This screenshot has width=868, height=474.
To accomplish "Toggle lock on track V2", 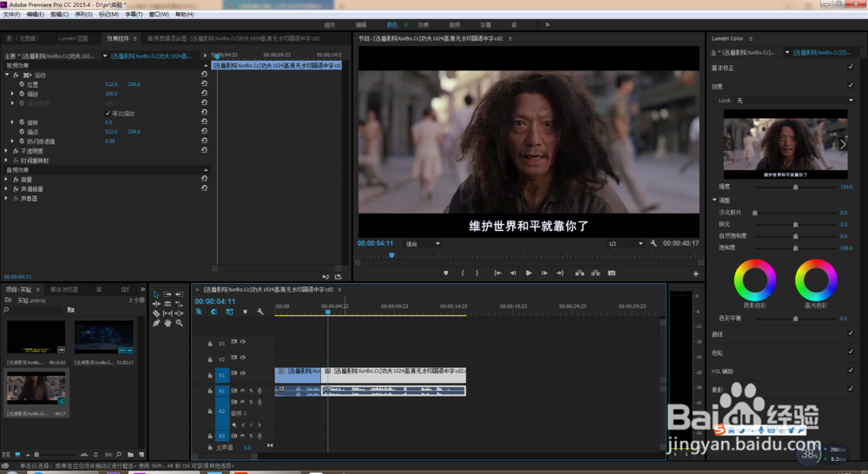I will pos(210,359).
